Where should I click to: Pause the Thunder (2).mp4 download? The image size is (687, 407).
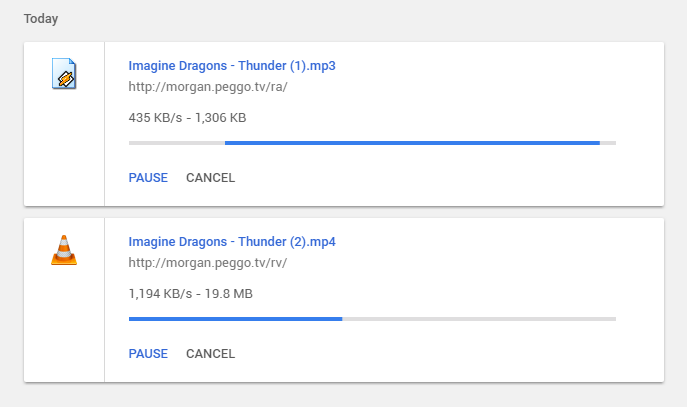point(148,354)
